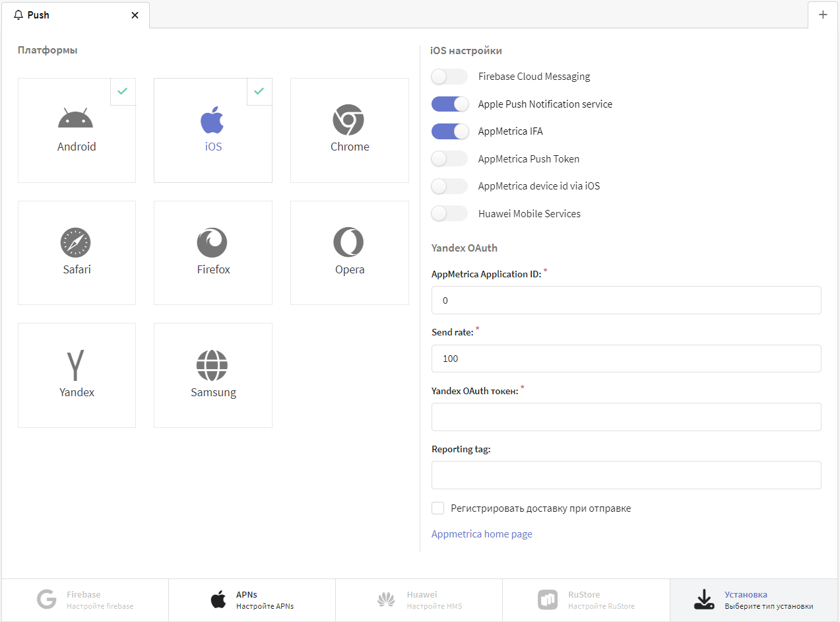The image size is (840, 622).
Task: Toggle AppMetrica device id via iOS
Action: coord(449,186)
